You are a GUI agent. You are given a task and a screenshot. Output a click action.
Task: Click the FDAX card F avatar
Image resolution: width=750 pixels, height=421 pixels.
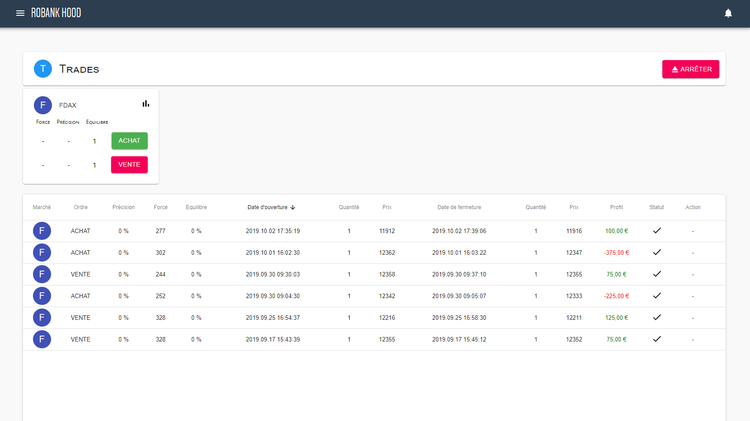coord(43,105)
